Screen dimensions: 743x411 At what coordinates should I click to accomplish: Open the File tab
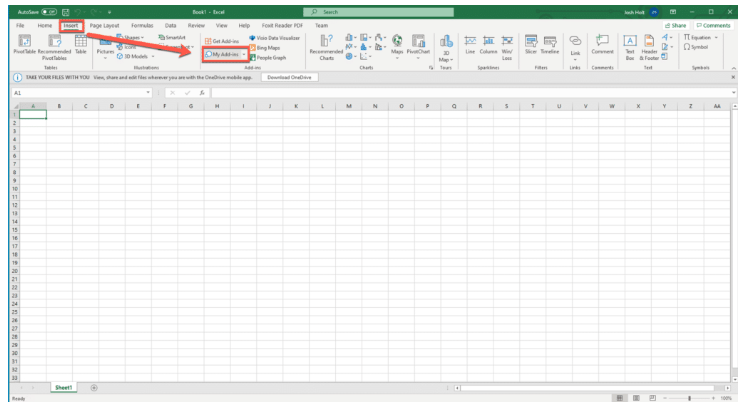tap(20, 26)
